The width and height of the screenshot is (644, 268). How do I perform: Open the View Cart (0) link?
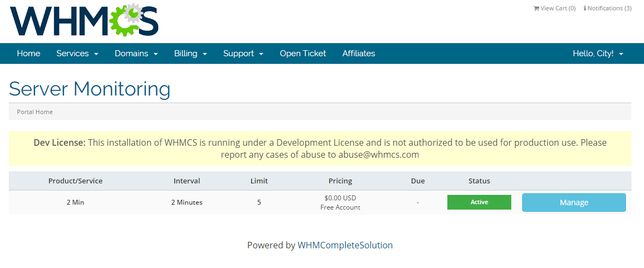tap(554, 8)
